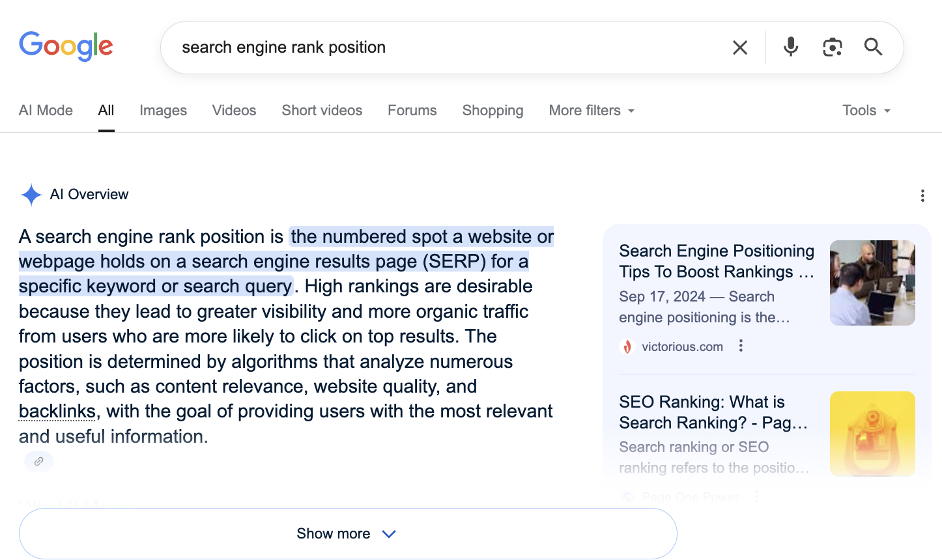The image size is (942, 560).
Task: Expand the More filters dropdown
Action: click(592, 111)
